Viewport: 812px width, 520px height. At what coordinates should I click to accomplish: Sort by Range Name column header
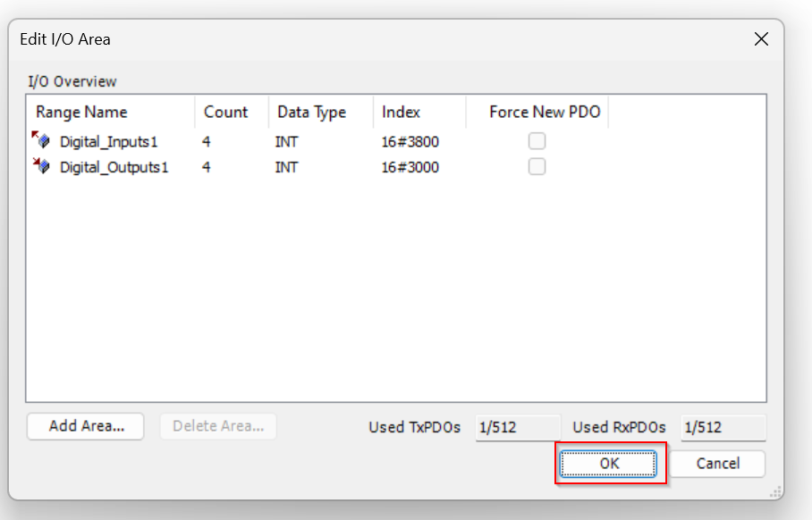click(x=110, y=112)
